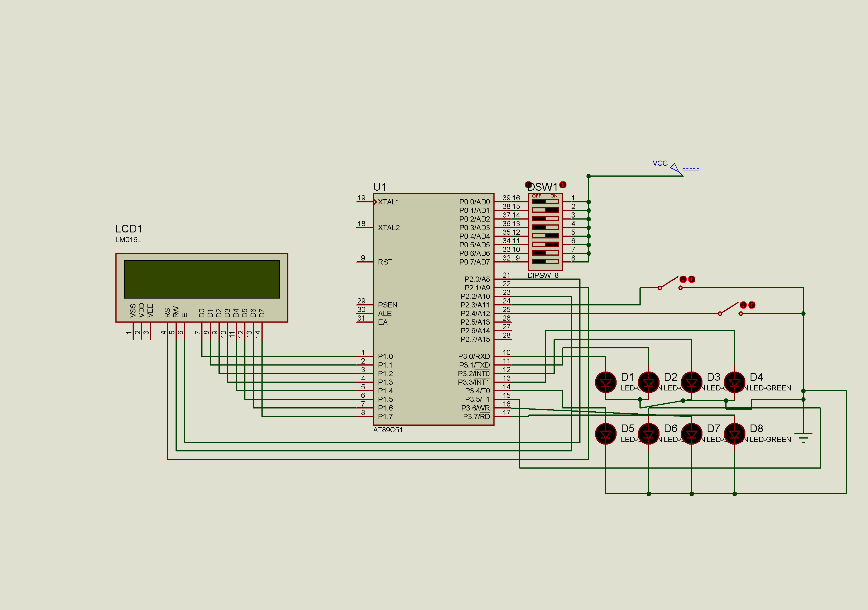This screenshot has height=610, width=868.
Task: Toggle DIP switch position 4
Action: coord(545,227)
